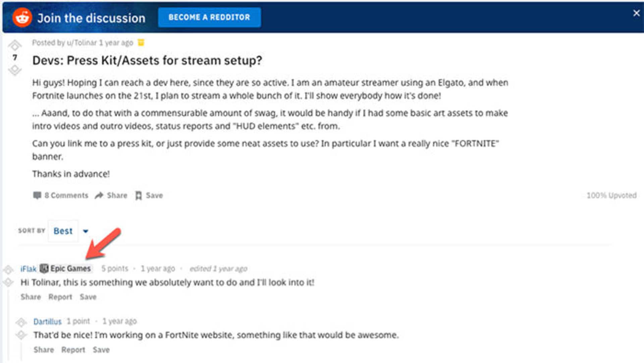Open the 8 Comments icon link

[x=37, y=195]
